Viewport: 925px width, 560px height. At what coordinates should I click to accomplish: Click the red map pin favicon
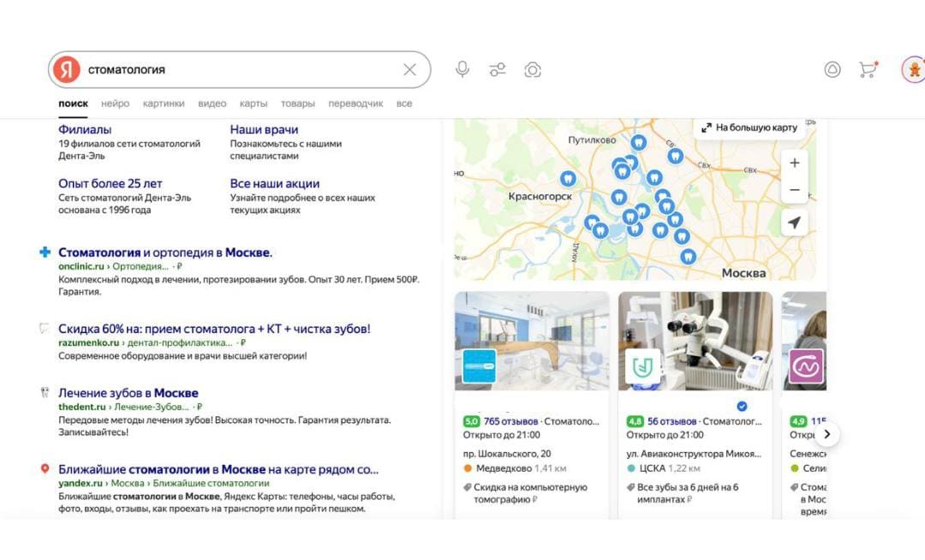click(x=45, y=468)
